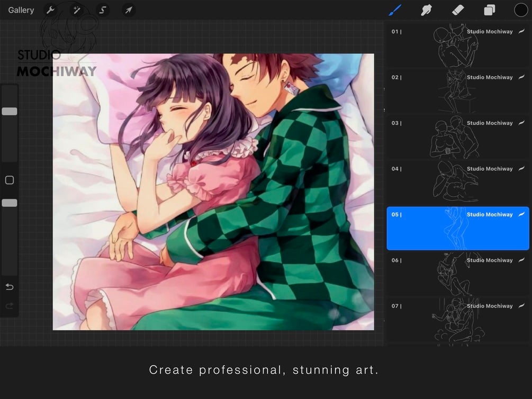Click the stroke icon on brush 01
The image size is (532, 399).
pyautogui.click(x=521, y=31)
